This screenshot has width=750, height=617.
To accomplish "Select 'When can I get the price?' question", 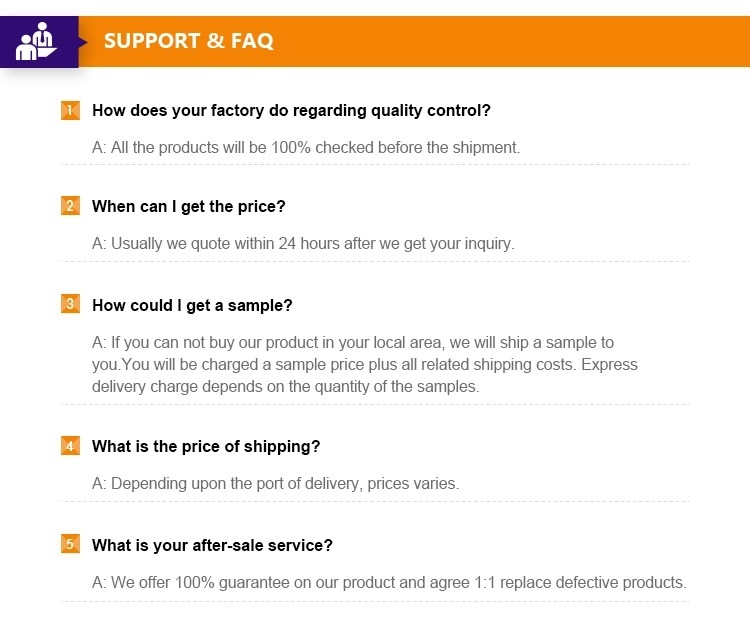I will [188, 207].
